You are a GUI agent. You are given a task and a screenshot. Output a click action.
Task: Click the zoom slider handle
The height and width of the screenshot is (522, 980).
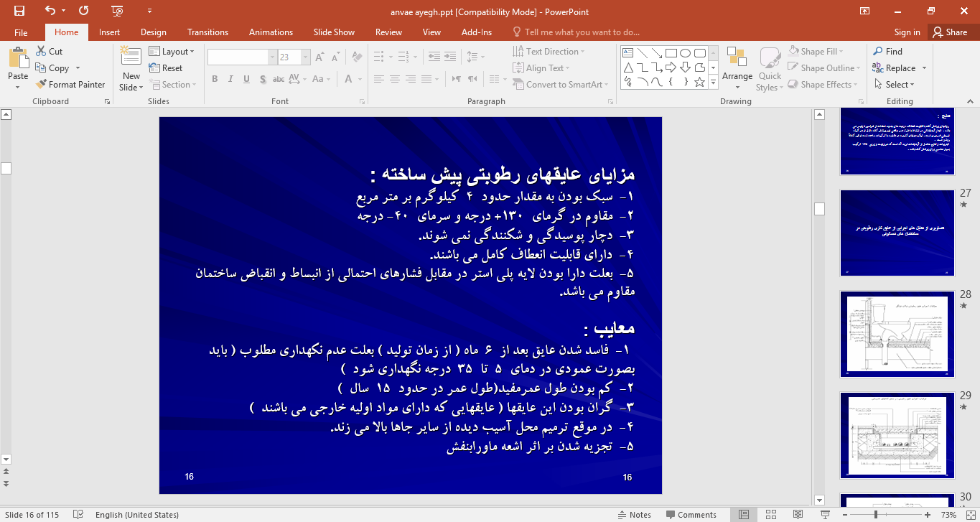pyautogui.click(x=875, y=515)
